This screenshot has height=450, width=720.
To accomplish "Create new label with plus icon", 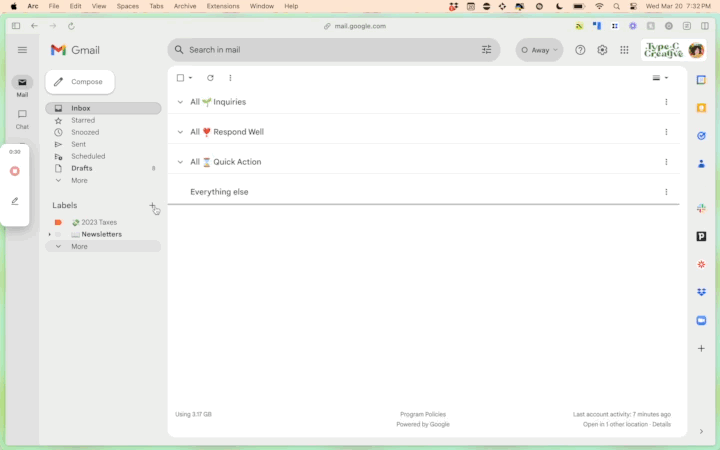I will click(x=152, y=206).
